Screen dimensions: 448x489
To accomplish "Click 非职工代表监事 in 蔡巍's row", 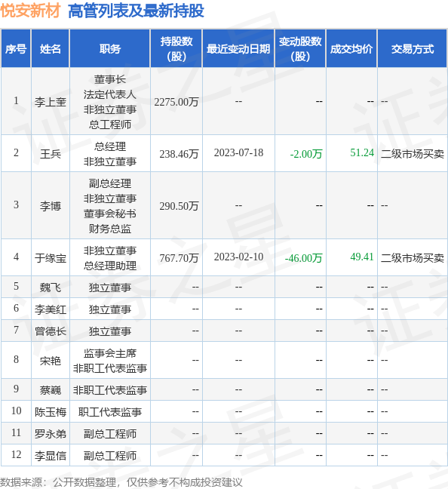I will 110,390.
